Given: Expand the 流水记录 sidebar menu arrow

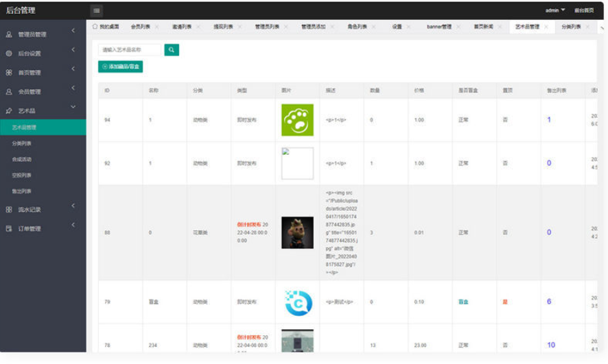Looking at the screenshot, I should point(73,206).
